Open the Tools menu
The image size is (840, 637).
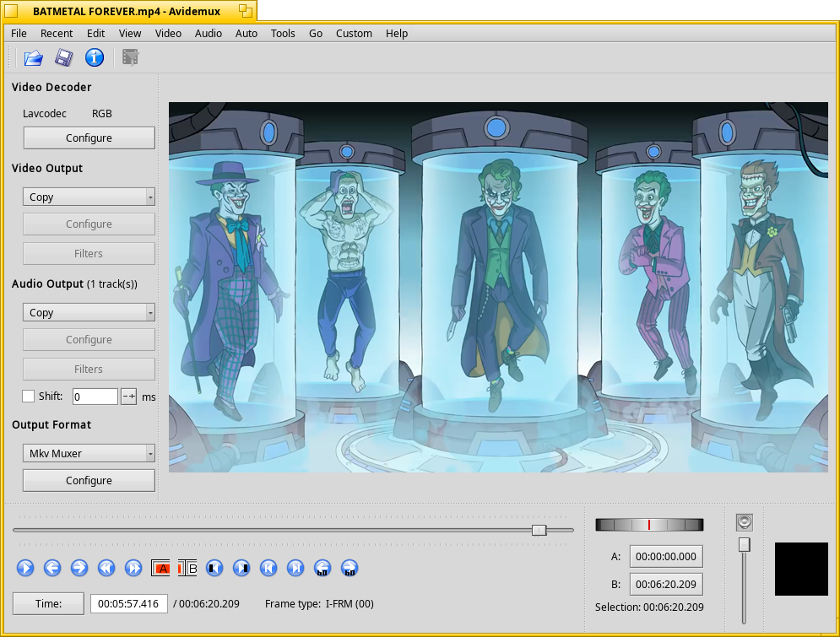point(283,33)
